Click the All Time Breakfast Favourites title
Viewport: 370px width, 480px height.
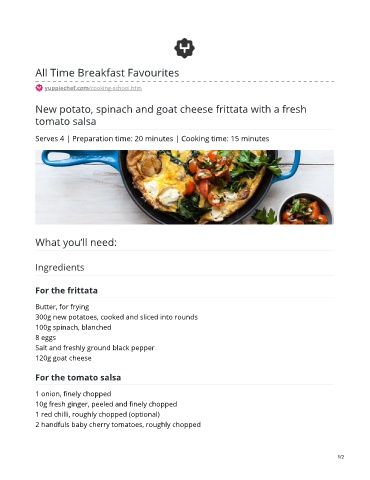point(107,73)
